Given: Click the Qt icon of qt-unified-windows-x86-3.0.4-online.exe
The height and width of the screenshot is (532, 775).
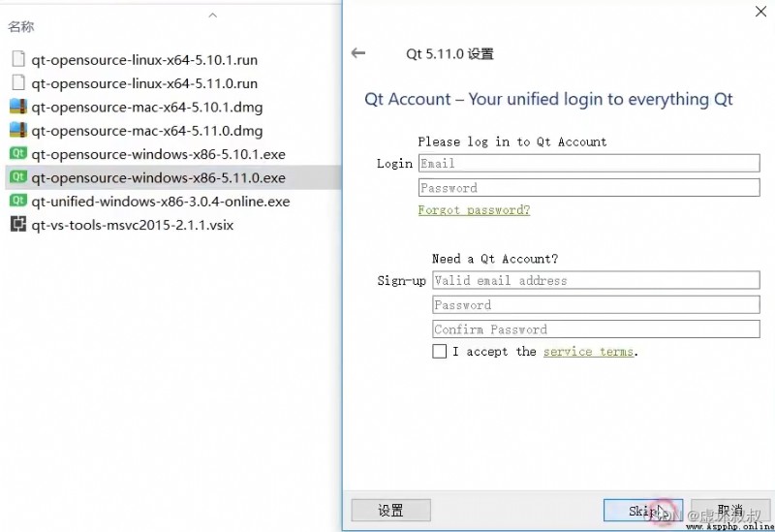Looking at the screenshot, I should (18, 201).
